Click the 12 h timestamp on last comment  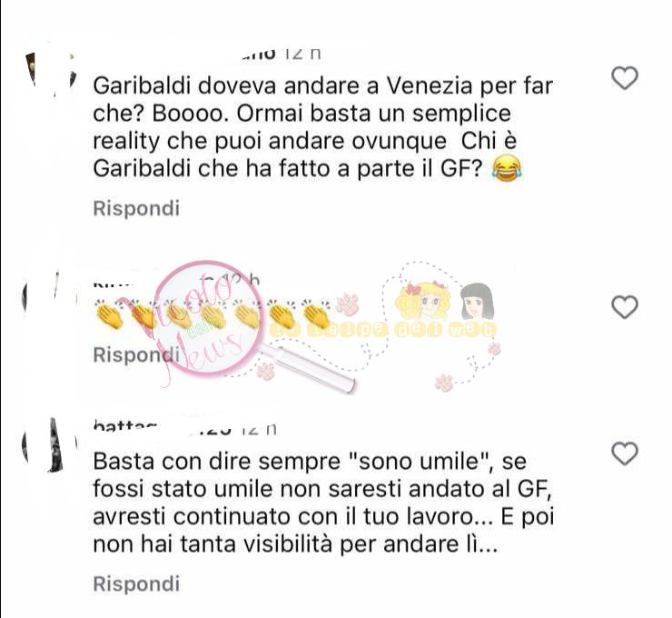[x=260, y=428]
